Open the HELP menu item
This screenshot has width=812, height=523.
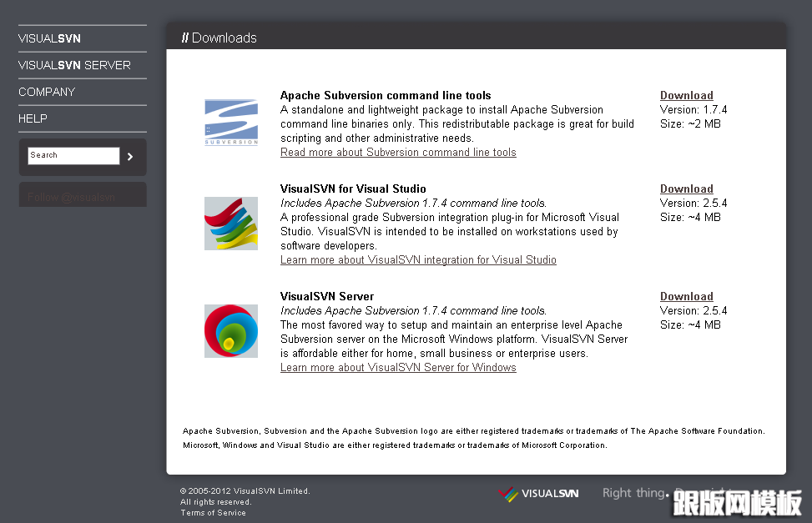33,118
